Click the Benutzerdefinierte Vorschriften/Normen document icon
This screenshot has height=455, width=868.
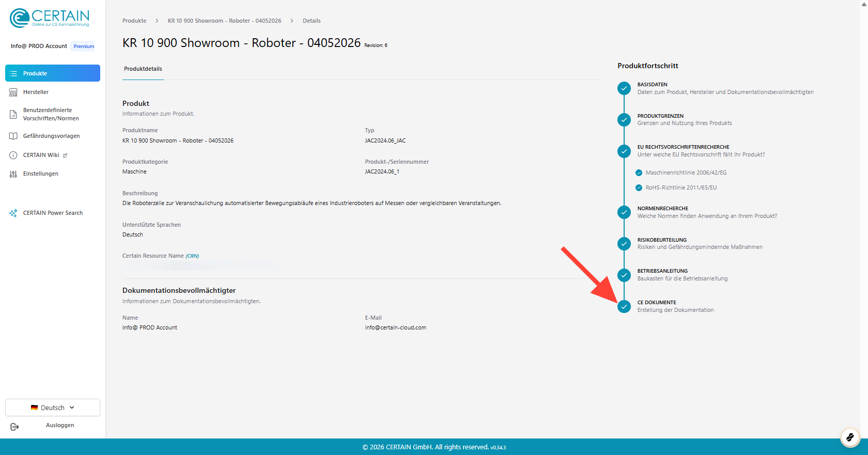[x=13, y=115]
